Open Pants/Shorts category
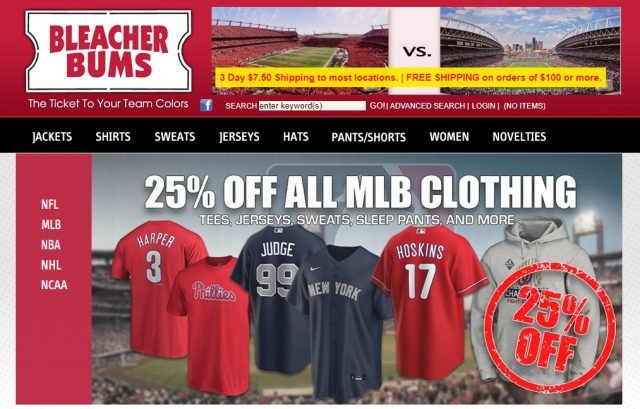 coord(369,137)
